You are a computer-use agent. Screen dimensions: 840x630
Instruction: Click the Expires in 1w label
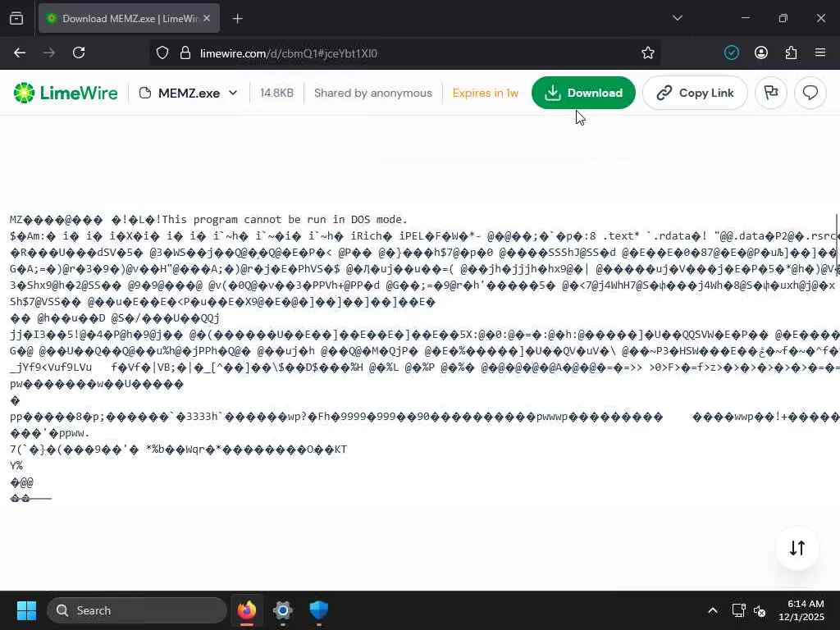(486, 93)
